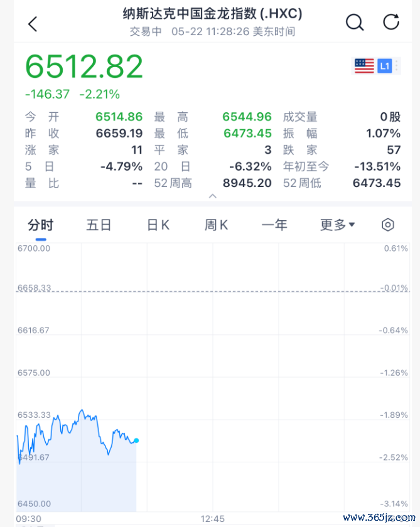This screenshot has height=527, width=420.
Task: Open chart settings hexagon icon
Action: click(x=388, y=225)
